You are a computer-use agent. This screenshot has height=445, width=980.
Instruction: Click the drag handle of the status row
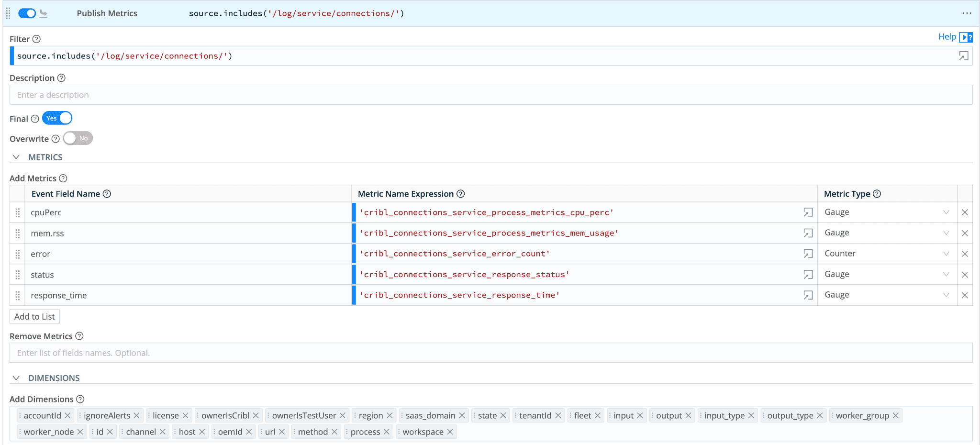[x=18, y=275]
